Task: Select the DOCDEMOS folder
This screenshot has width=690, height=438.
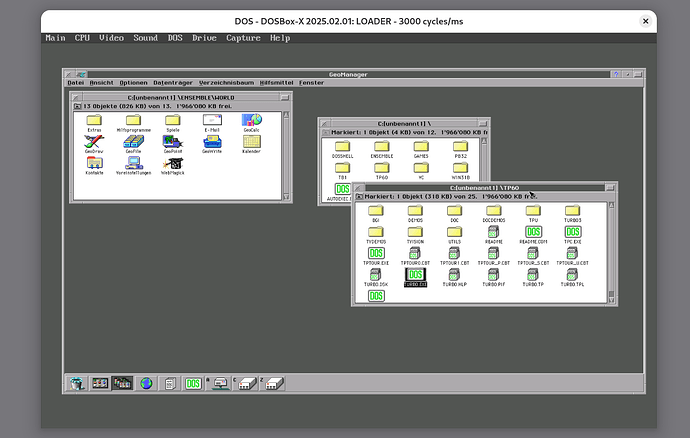Action: click(x=494, y=211)
